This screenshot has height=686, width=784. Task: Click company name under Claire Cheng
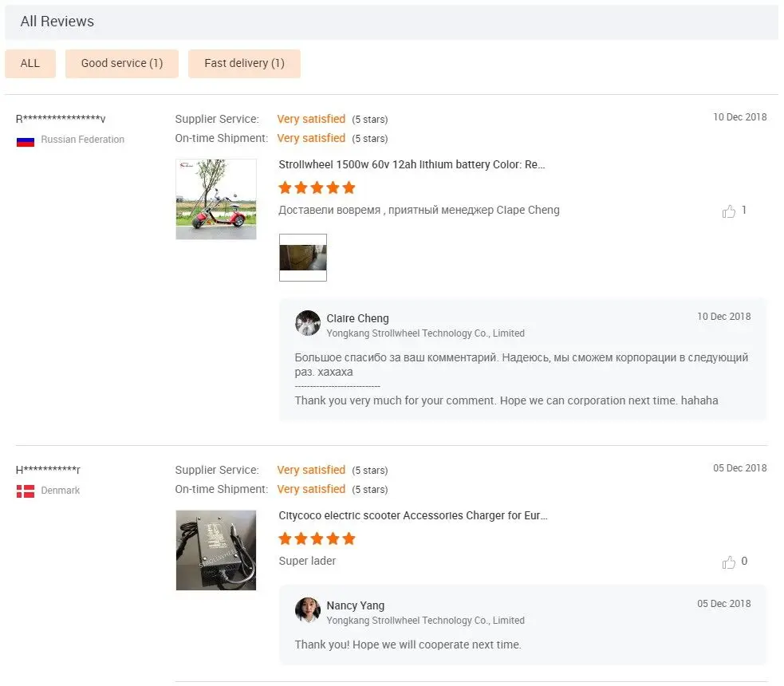click(x=425, y=333)
